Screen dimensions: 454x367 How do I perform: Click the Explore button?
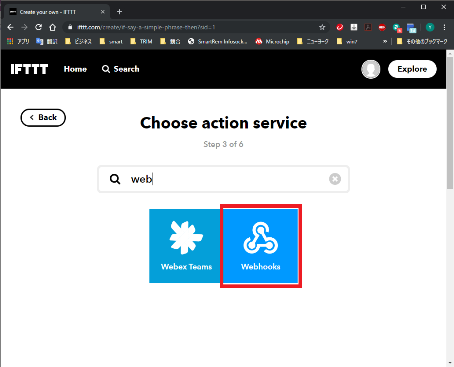[412, 69]
